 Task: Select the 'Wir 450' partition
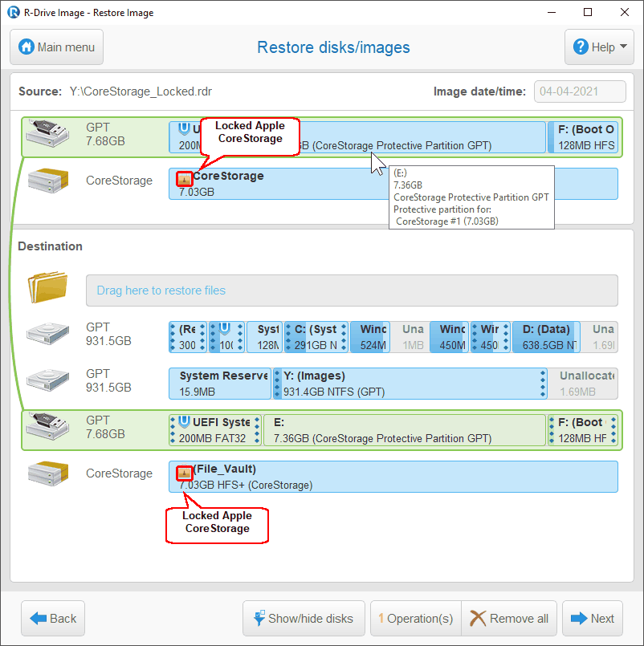[490, 337]
